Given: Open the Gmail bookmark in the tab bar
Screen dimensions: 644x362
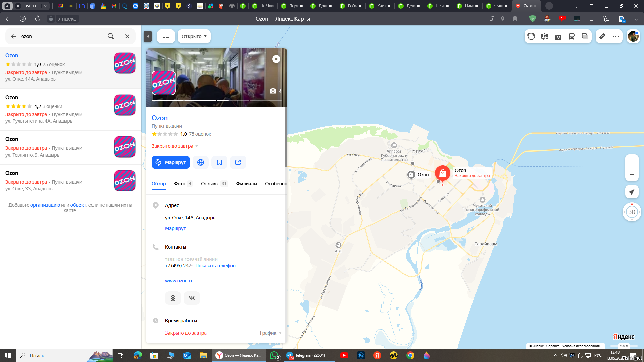Looking at the screenshot, I should [x=114, y=6].
